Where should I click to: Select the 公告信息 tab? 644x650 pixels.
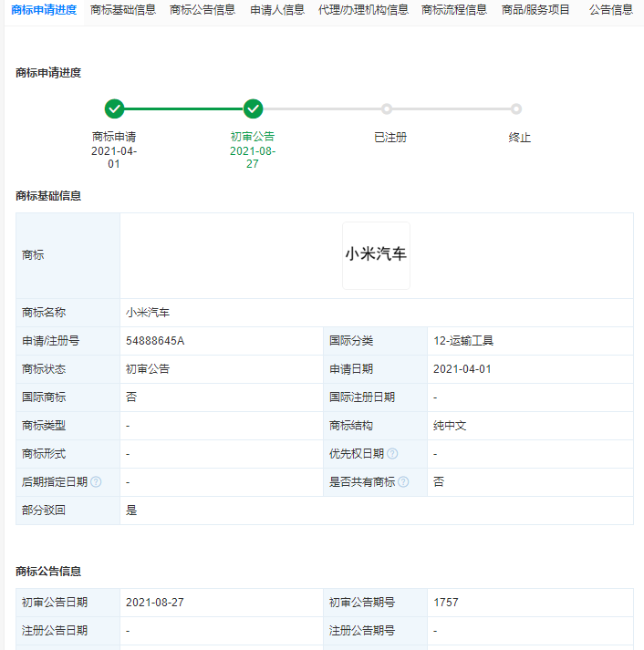[611, 10]
